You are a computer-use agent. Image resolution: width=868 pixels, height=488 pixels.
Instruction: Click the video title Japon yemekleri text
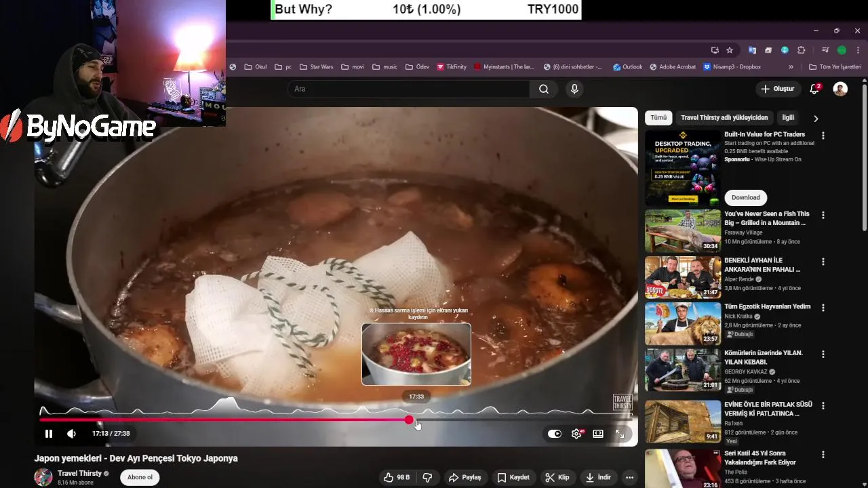(136, 459)
